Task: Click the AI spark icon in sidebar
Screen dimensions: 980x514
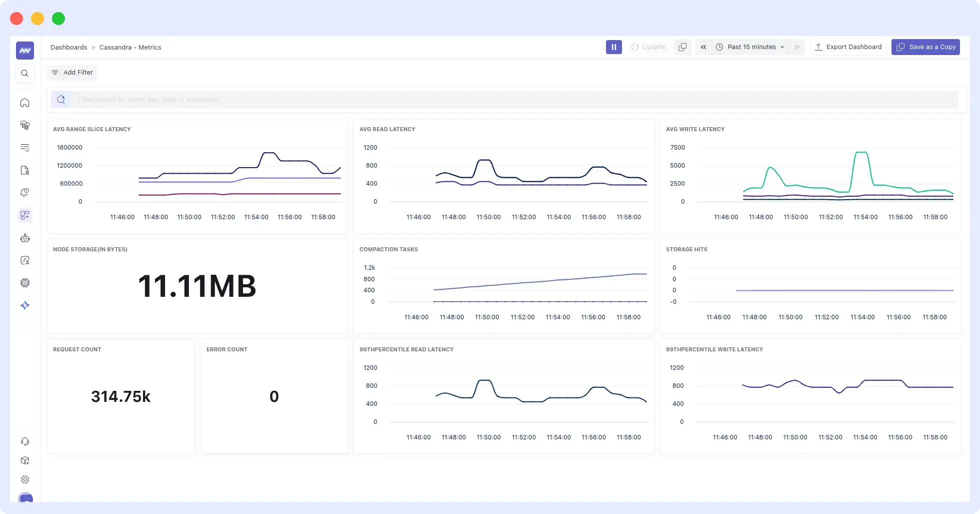Action: (x=24, y=305)
